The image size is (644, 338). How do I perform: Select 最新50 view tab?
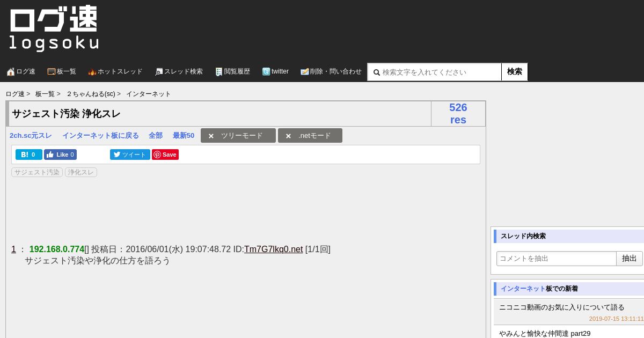tap(184, 136)
